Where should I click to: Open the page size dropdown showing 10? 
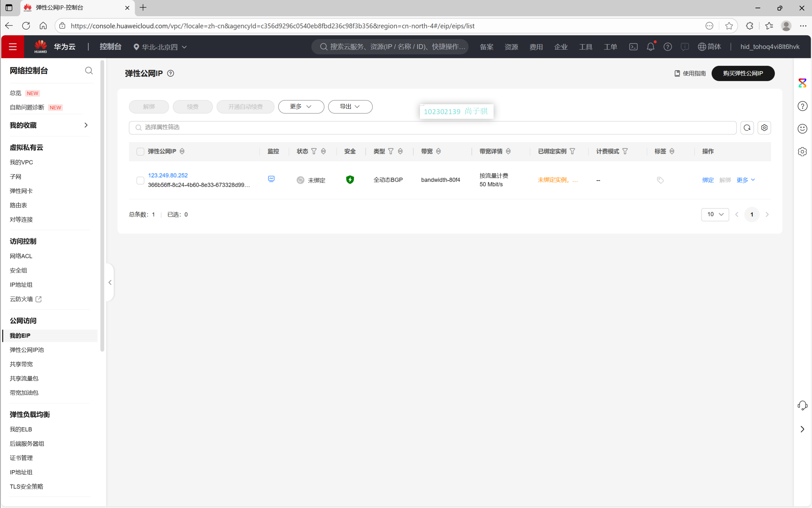point(715,214)
